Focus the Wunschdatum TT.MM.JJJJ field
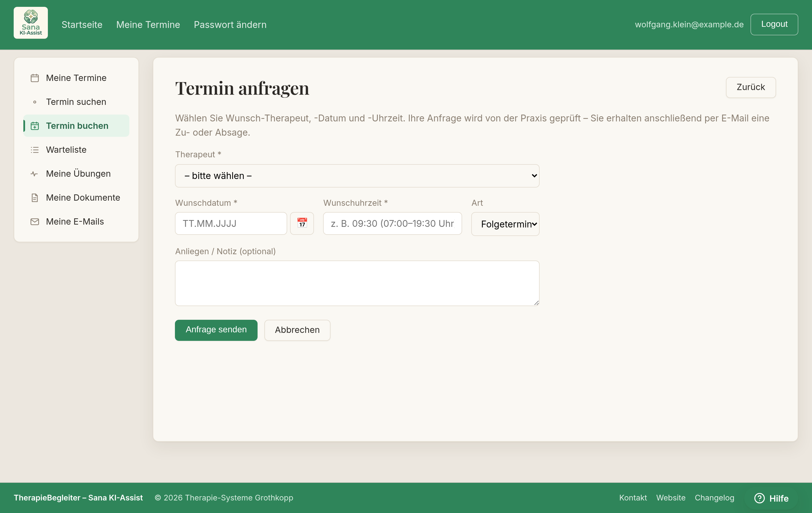Screen dimensions: 812x513 [x=231, y=223]
